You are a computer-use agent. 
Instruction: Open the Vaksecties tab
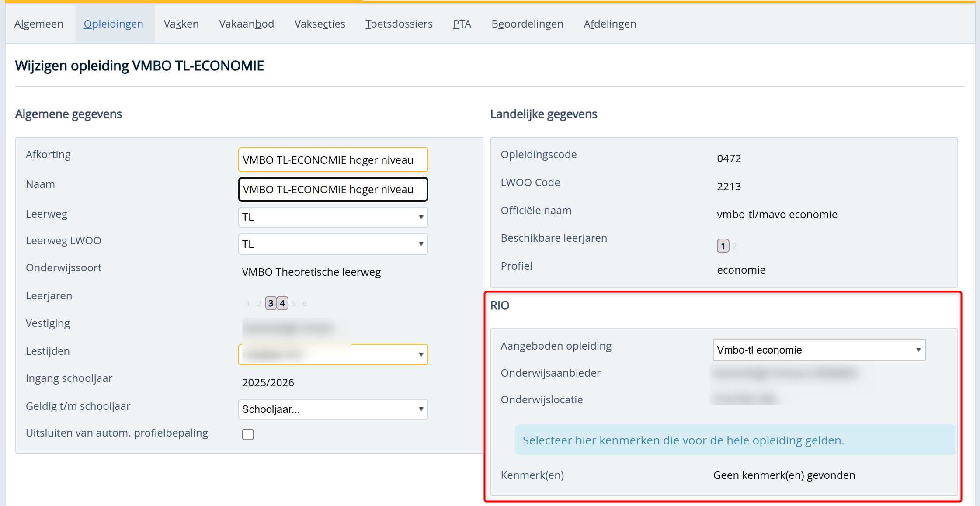click(320, 24)
